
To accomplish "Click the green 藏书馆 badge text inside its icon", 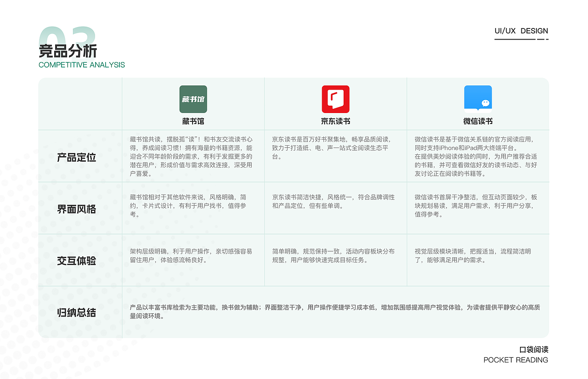I will tap(193, 98).
